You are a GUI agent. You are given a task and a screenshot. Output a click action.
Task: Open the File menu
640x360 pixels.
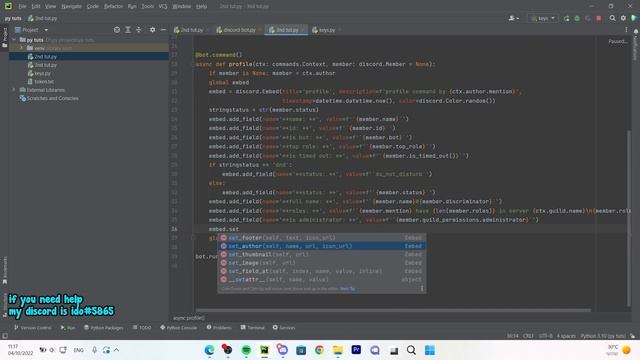click(x=22, y=6)
